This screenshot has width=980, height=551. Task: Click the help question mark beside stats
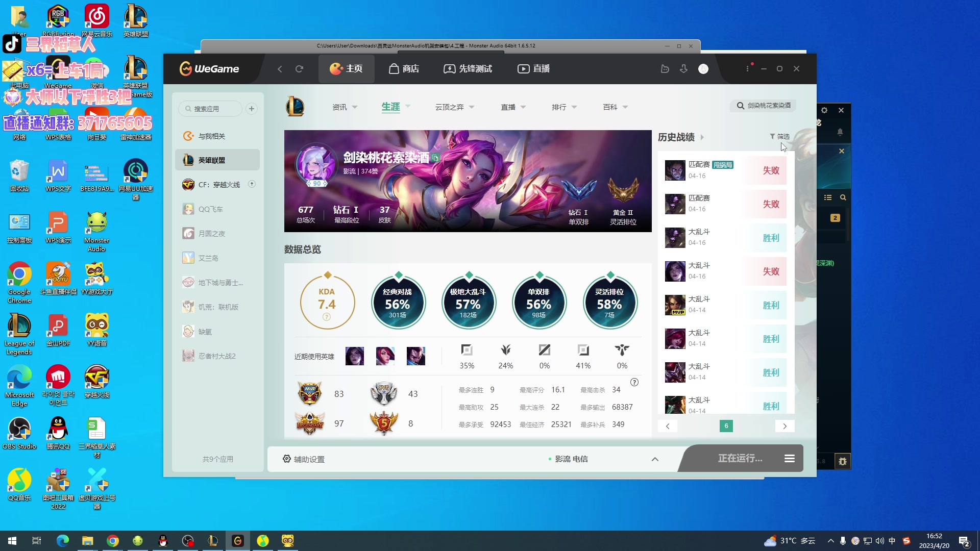[634, 382]
